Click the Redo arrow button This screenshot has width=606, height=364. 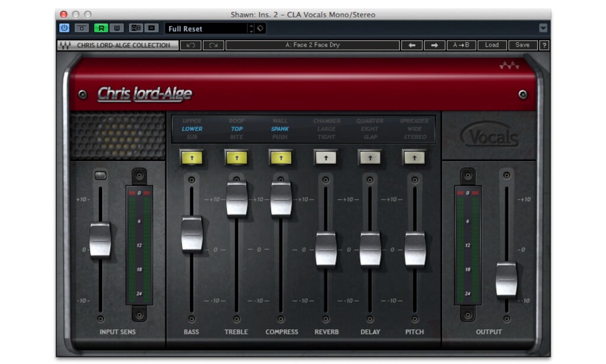(x=213, y=45)
